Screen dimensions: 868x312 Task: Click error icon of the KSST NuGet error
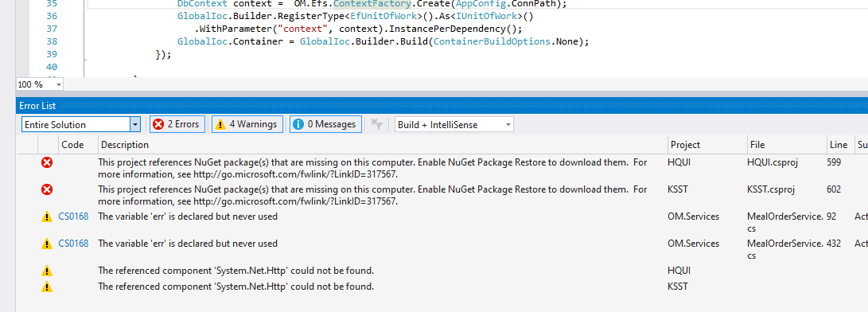pyautogui.click(x=47, y=189)
